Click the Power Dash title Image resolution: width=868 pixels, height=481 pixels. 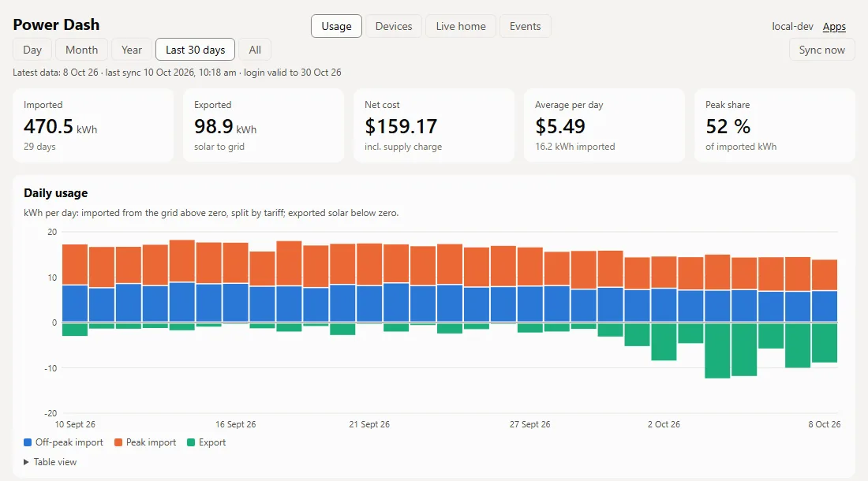coord(56,25)
